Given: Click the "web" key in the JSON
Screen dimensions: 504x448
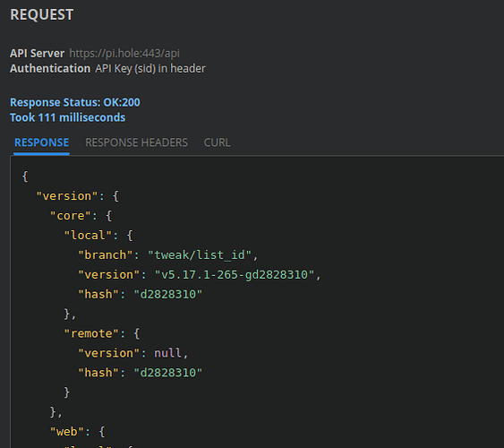Looking at the screenshot, I should tap(67, 432).
